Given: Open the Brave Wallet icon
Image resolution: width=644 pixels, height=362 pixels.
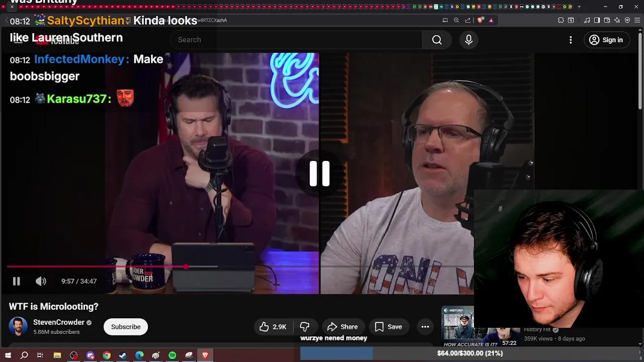Looking at the screenshot, I should tap(607, 20).
